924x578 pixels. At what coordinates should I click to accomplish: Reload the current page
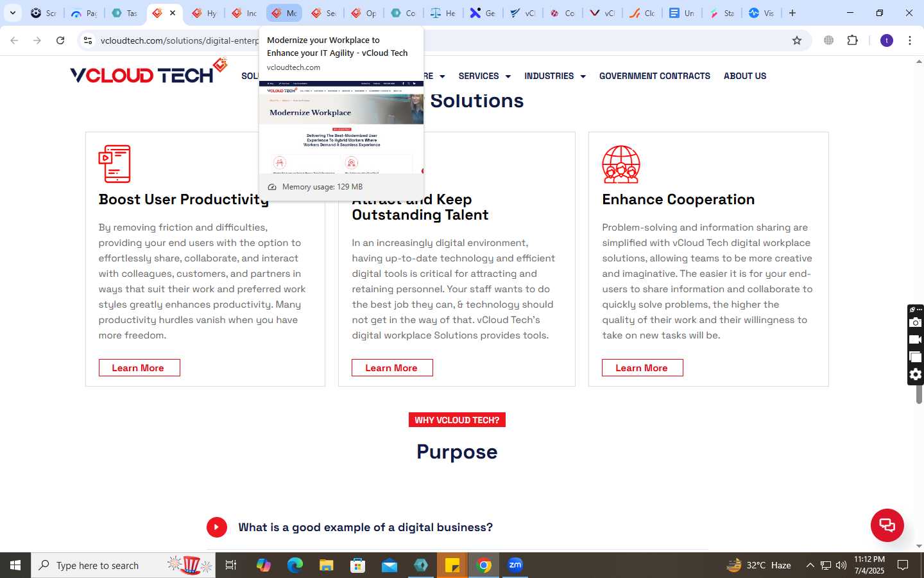60,40
